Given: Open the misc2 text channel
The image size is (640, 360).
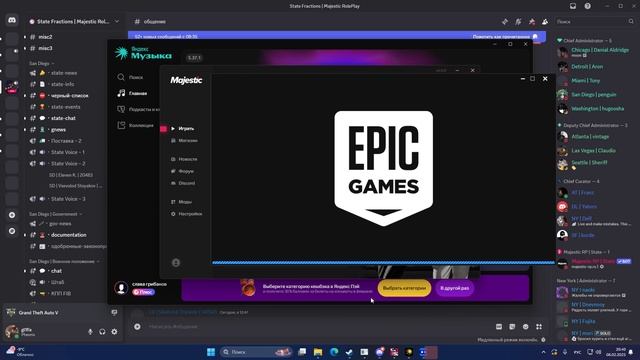Looking at the screenshot, I should pos(45,37).
